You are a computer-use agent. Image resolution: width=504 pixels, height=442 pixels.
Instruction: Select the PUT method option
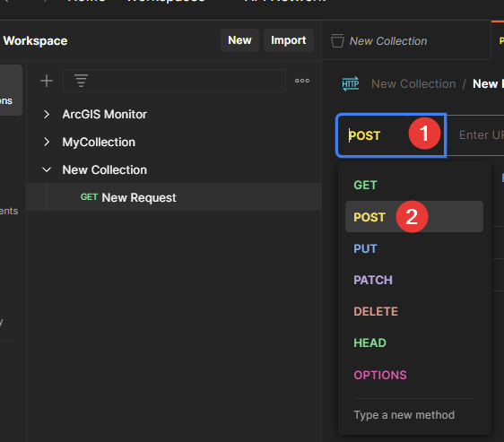pyautogui.click(x=414, y=248)
